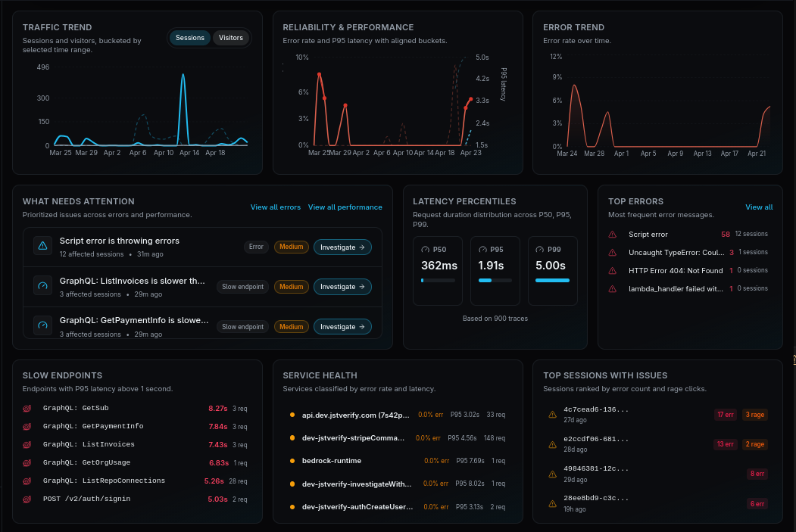The height and width of the screenshot is (532, 796).
Task: Click the P99 gauge icon
Action: point(540,250)
